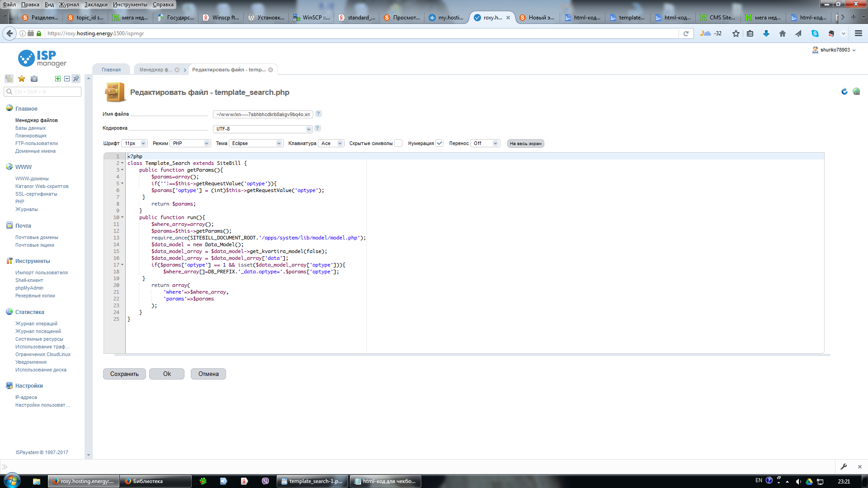Click the refresh icon at top right of form
Viewport: 868px width, 488px height.
(x=844, y=91)
